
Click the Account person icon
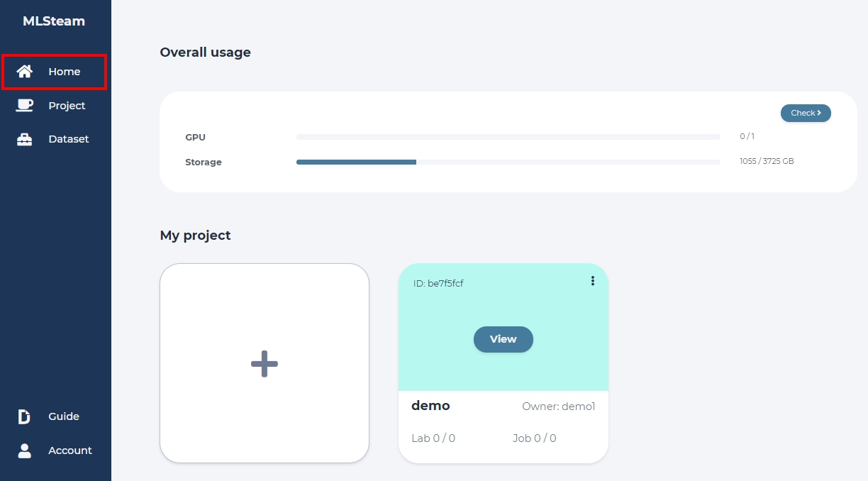click(x=25, y=450)
